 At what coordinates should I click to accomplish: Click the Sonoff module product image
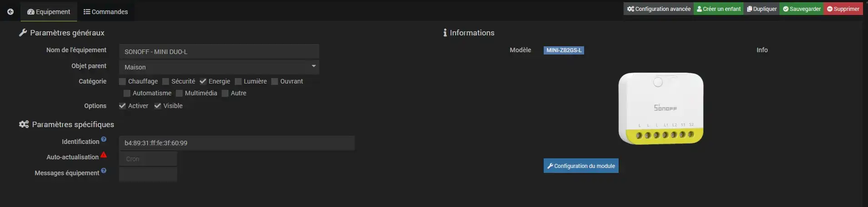[x=661, y=109]
